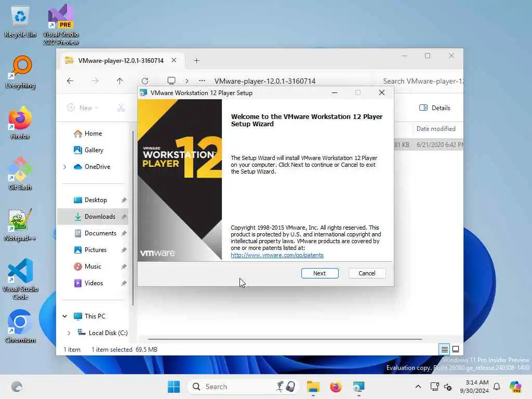Image resolution: width=532 pixels, height=399 pixels.
Task: Open the VMware patents link
Action: [277, 255]
